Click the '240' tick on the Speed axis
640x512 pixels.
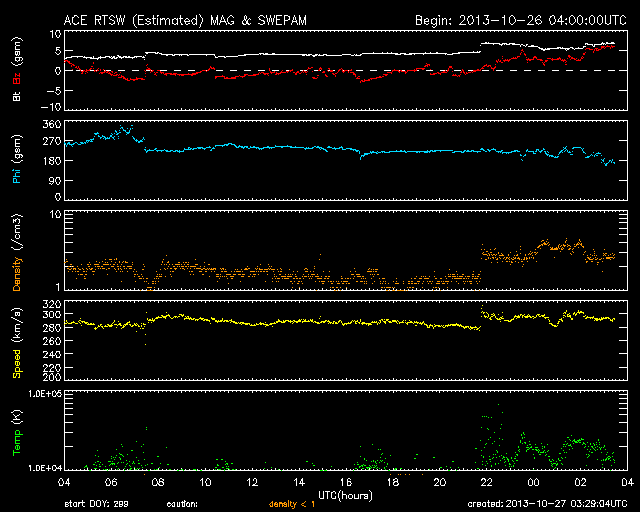[x=52, y=354]
